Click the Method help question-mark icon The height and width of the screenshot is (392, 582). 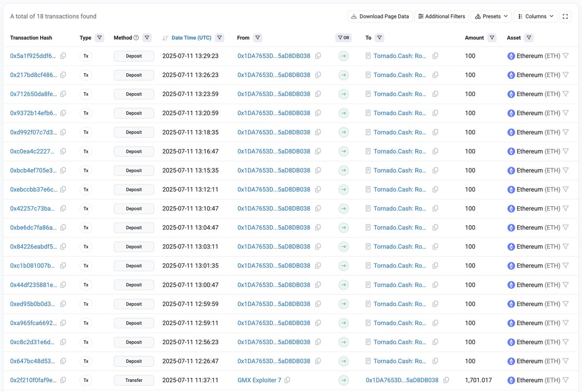pyautogui.click(x=136, y=38)
